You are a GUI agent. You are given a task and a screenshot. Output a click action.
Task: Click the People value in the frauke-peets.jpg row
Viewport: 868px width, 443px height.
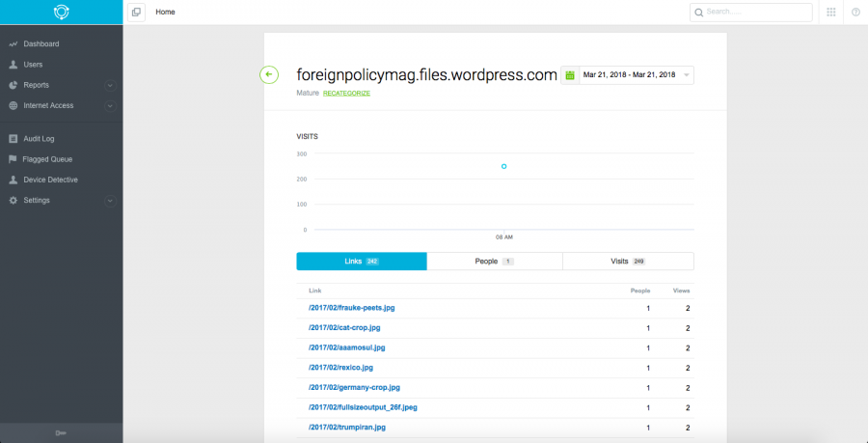(x=648, y=308)
